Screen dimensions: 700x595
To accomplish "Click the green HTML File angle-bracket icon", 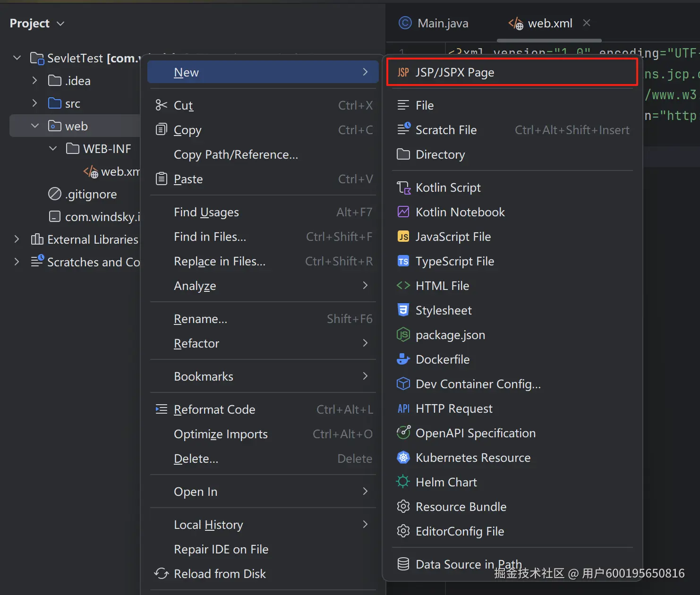I will (403, 286).
